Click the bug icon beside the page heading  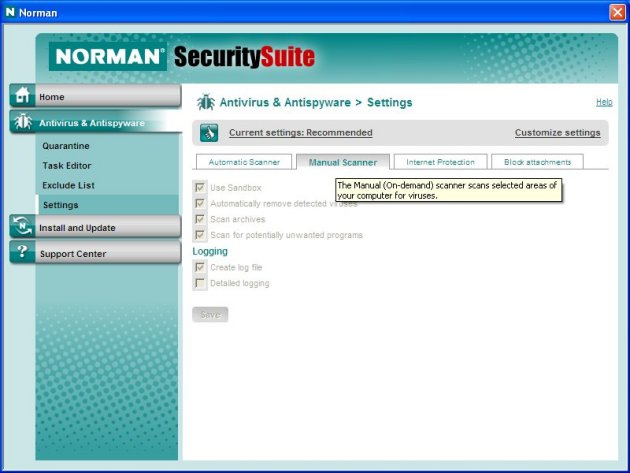pyautogui.click(x=206, y=102)
